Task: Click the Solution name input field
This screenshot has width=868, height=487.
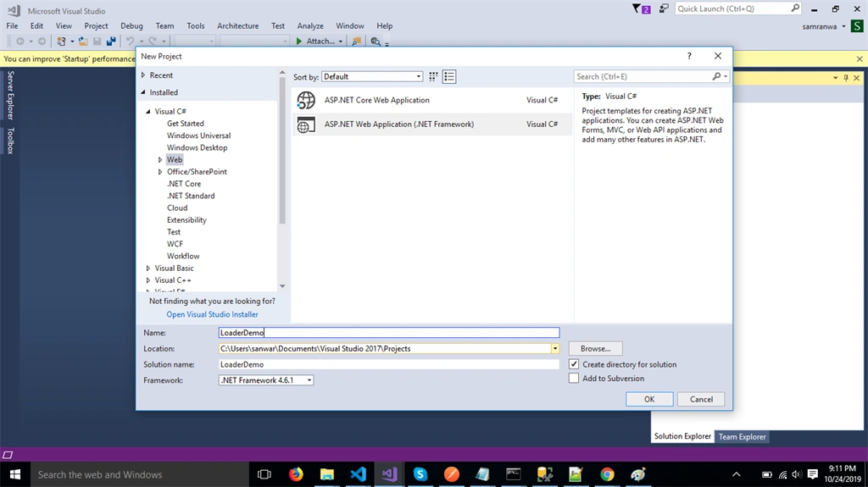Action: point(389,365)
